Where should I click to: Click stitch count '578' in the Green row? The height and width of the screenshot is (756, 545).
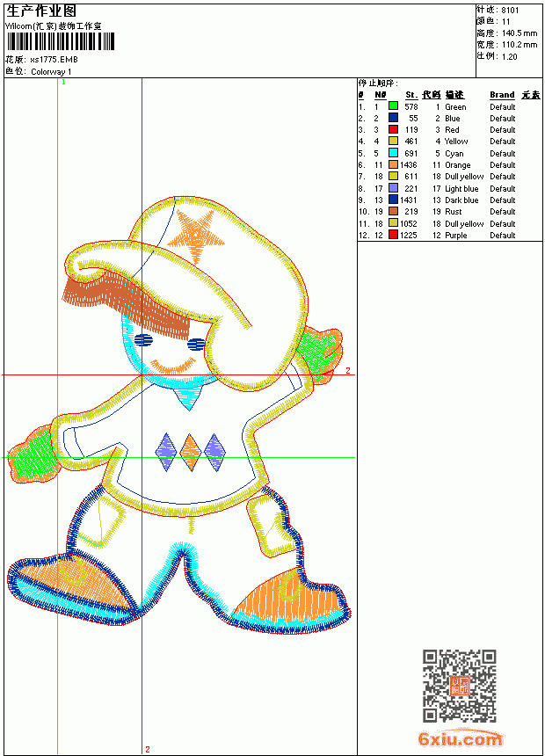click(411, 107)
